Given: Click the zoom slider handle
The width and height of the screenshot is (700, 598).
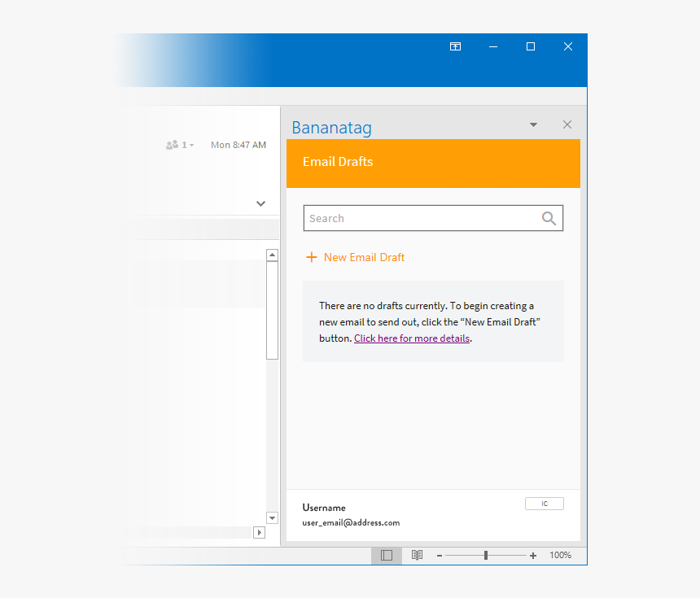Looking at the screenshot, I should coord(486,555).
